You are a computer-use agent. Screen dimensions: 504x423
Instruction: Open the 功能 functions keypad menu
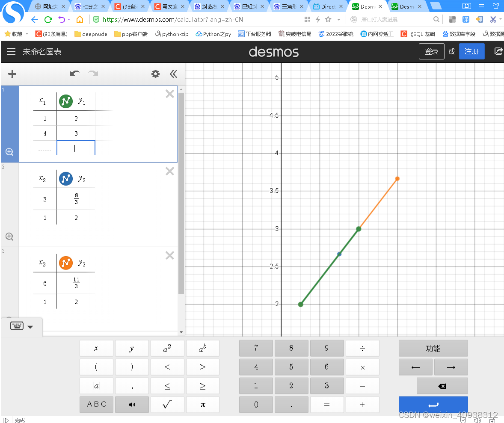point(433,349)
